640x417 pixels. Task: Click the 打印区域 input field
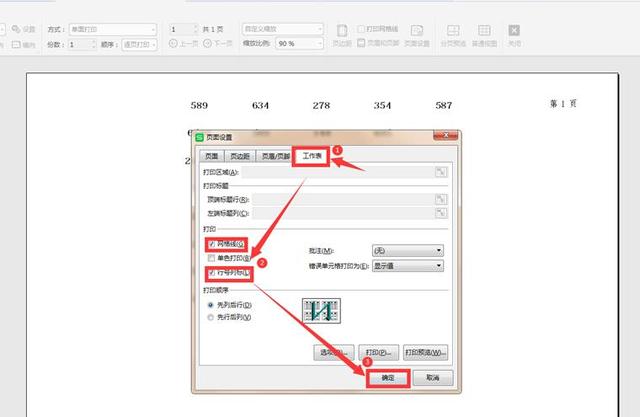[337, 172]
